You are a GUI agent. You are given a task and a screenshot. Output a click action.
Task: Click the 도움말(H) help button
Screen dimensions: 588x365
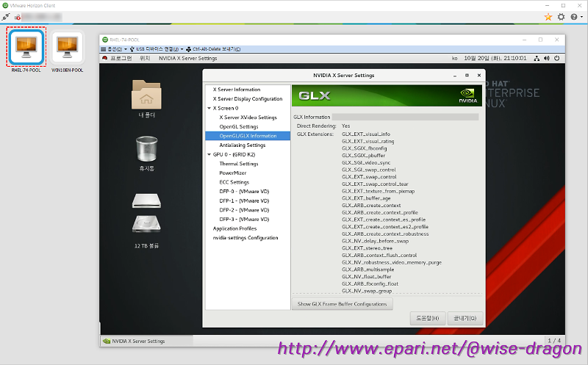(428, 318)
